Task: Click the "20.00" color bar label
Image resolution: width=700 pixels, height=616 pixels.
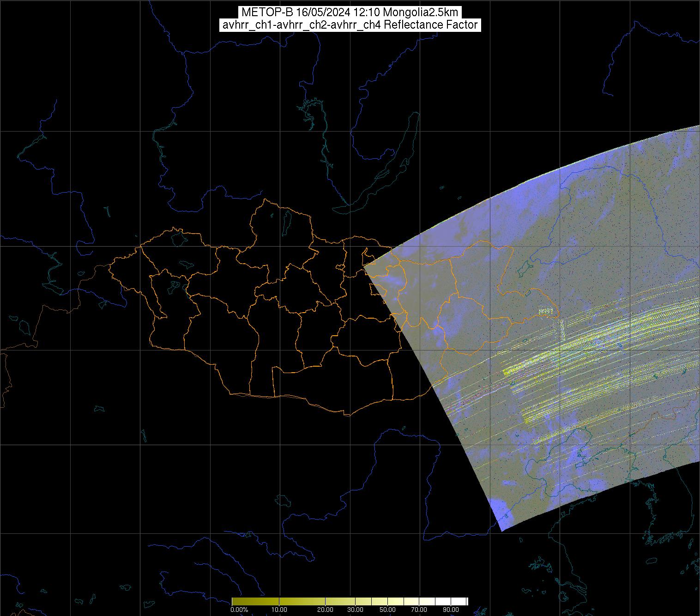Action: (325, 609)
